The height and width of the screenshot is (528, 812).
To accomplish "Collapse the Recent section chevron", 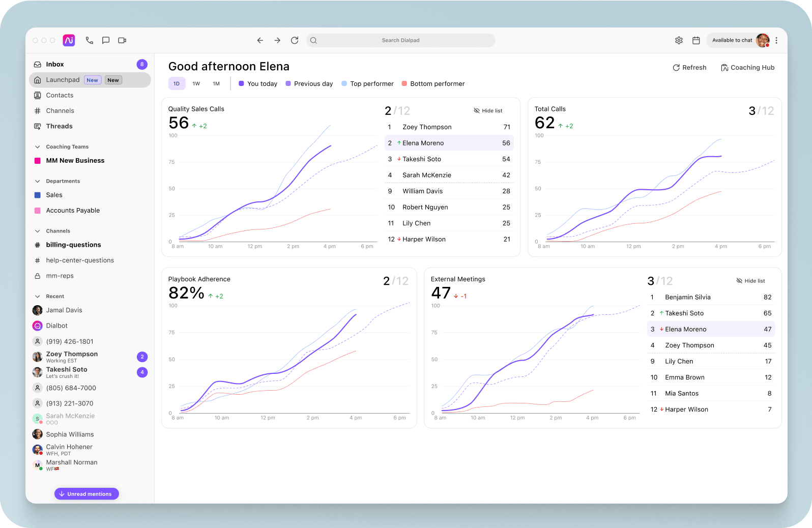I will click(37, 297).
